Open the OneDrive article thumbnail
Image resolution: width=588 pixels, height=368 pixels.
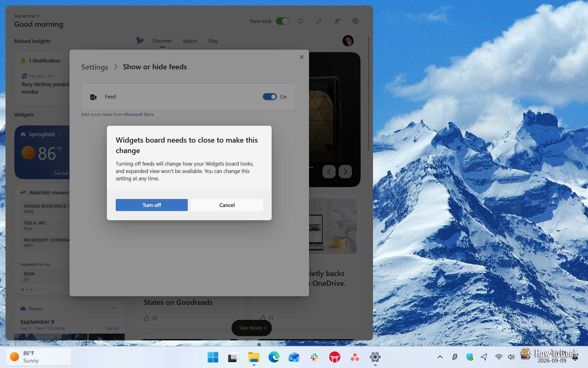click(333, 226)
